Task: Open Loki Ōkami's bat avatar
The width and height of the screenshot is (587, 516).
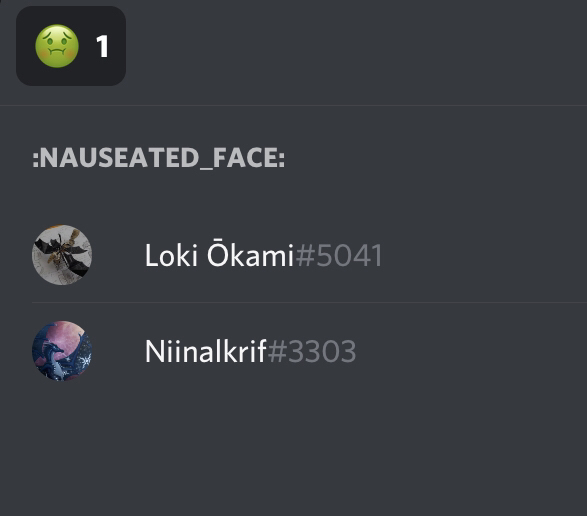Action: tap(62, 255)
